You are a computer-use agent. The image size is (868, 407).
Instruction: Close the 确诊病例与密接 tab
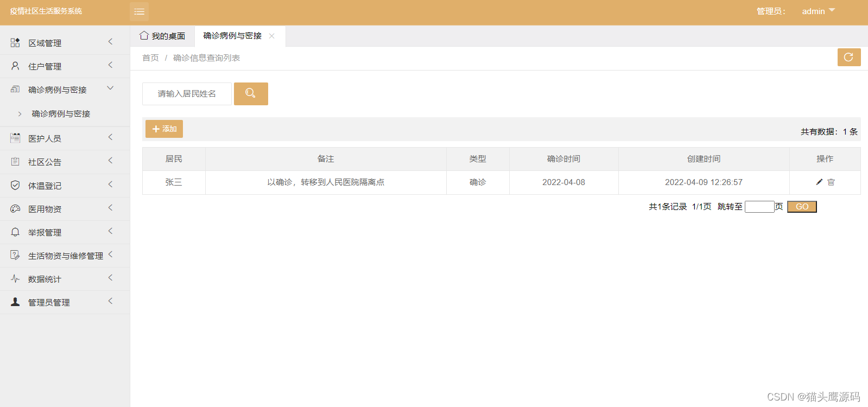[x=272, y=36]
